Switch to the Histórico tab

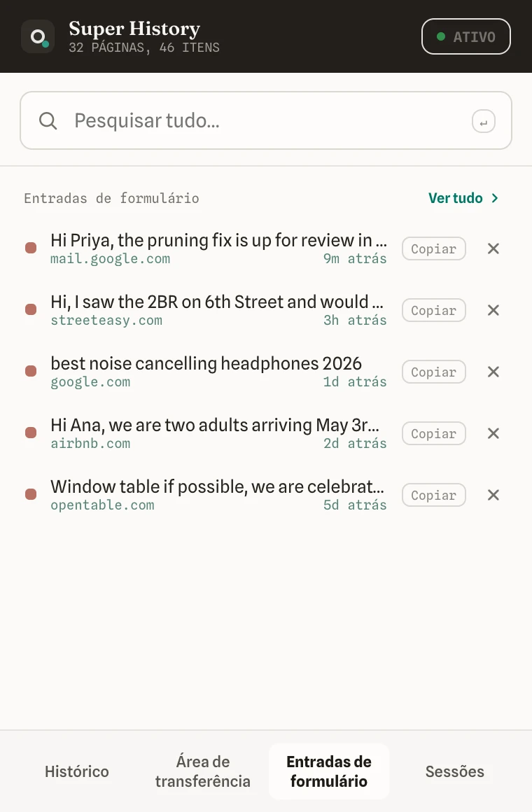(x=77, y=771)
